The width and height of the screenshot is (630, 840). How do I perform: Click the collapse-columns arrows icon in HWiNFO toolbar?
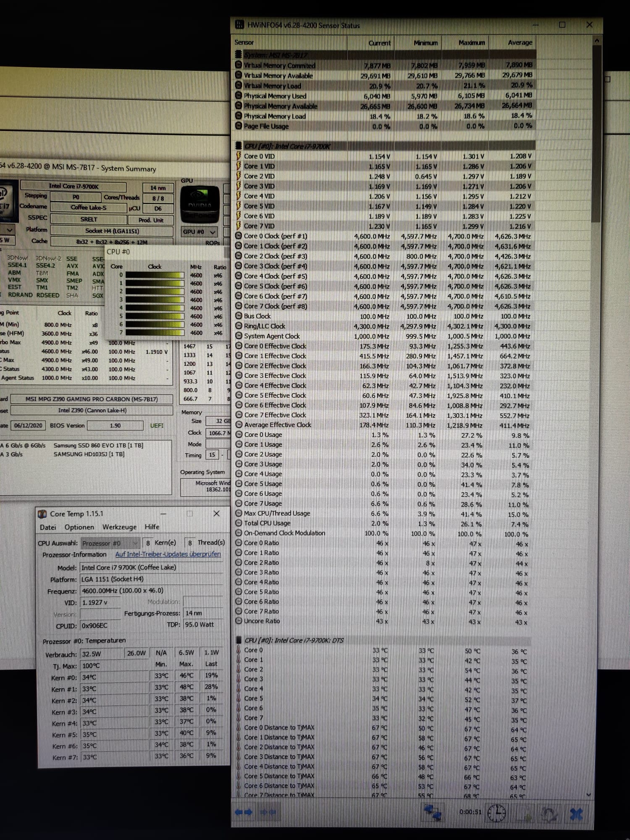coord(268,812)
